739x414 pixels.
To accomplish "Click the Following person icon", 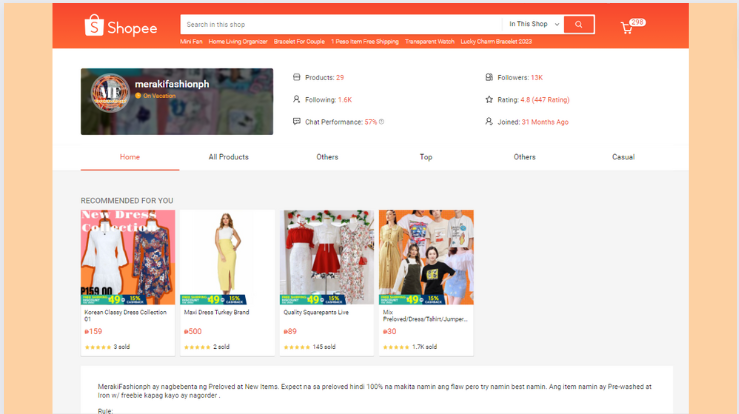I will (296, 99).
